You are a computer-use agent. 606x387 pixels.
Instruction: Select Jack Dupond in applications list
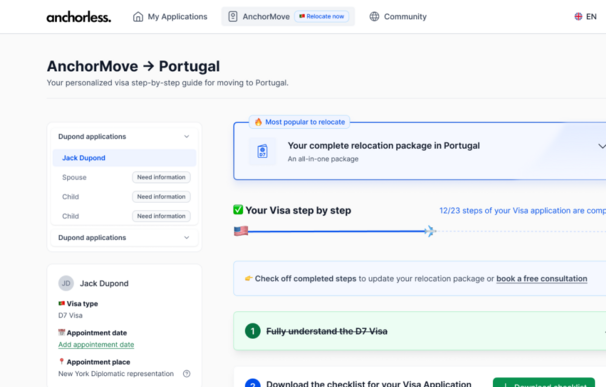(x=124, y=158)
